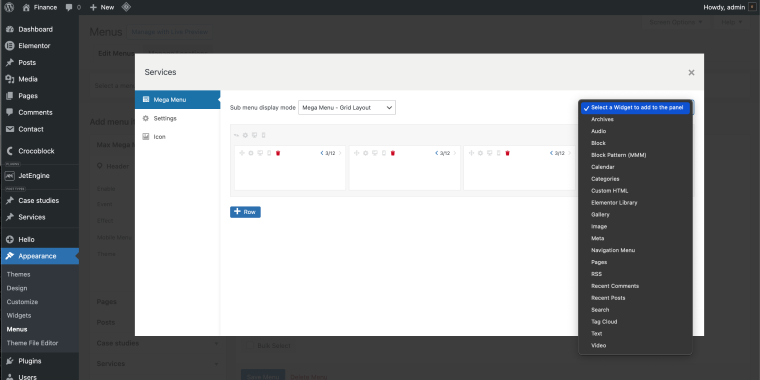
Task: Open Case studies in the sidebar
Action: click(x=39, y=201)
